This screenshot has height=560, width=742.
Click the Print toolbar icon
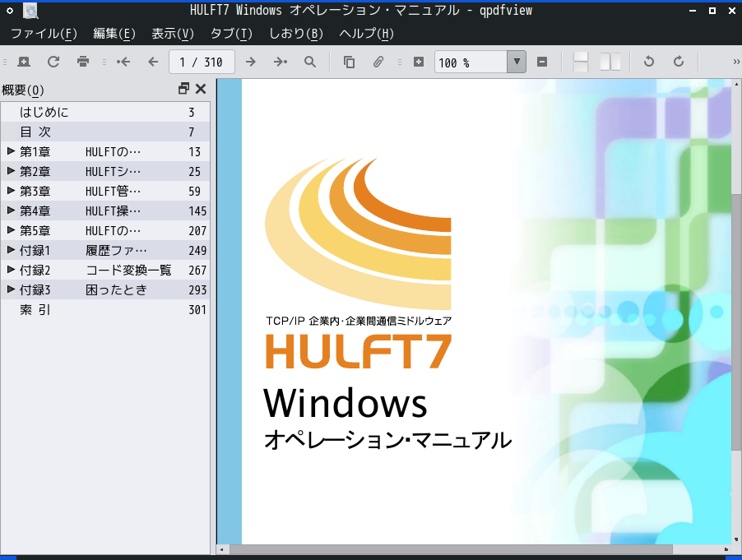(83, 62)
